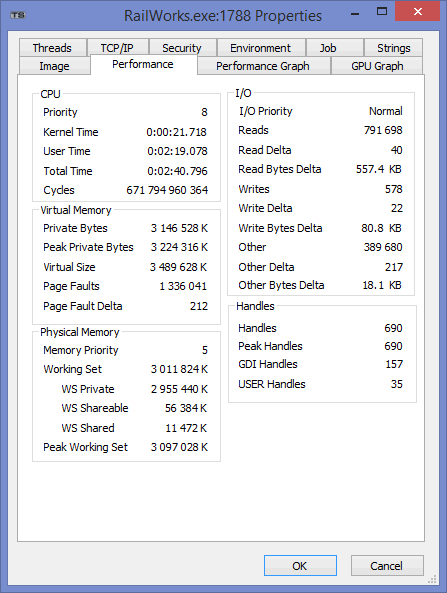Viewport: 447px width, 593px height.
Task: Open the TCP/IP tab
Action: pyautogui.click(x=117, y=48)
